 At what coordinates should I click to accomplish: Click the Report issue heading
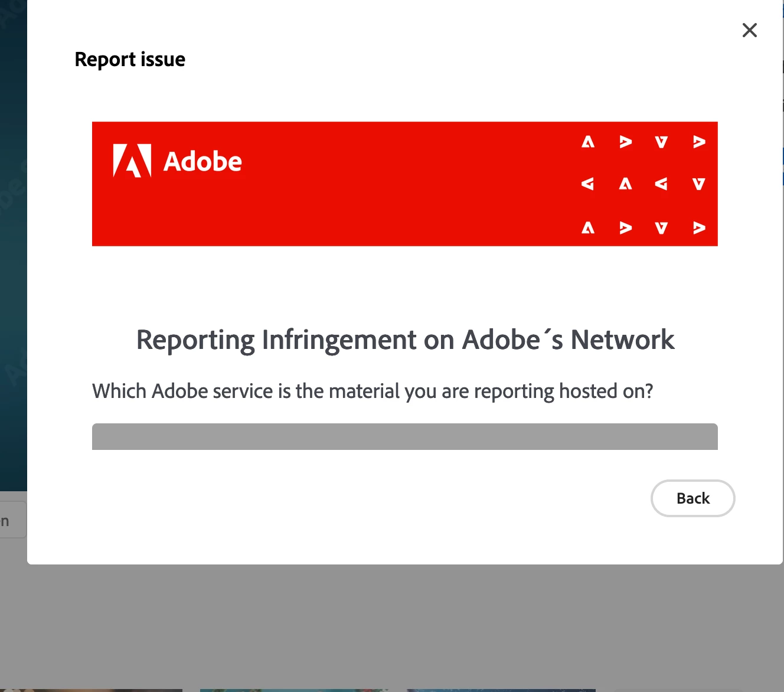tap(130, 60)
